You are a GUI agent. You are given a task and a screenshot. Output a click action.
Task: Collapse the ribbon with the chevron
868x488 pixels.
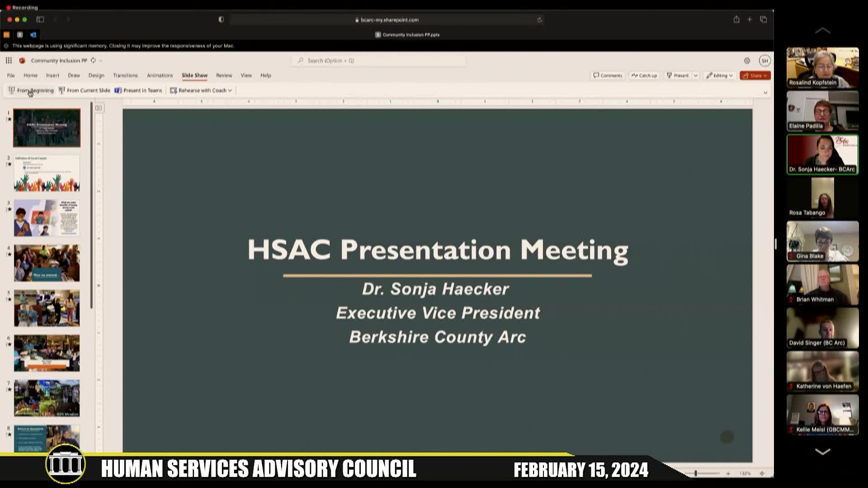click(765, 92)
